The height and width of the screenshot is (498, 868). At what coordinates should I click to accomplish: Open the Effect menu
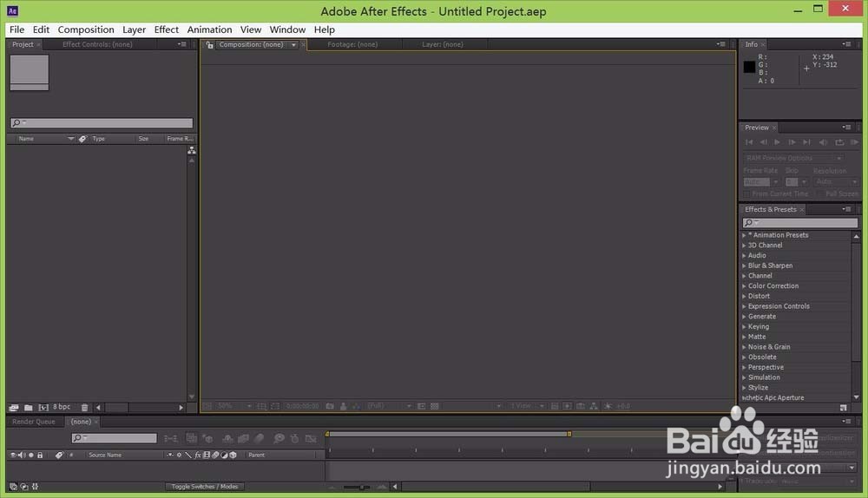coord(166,29)
